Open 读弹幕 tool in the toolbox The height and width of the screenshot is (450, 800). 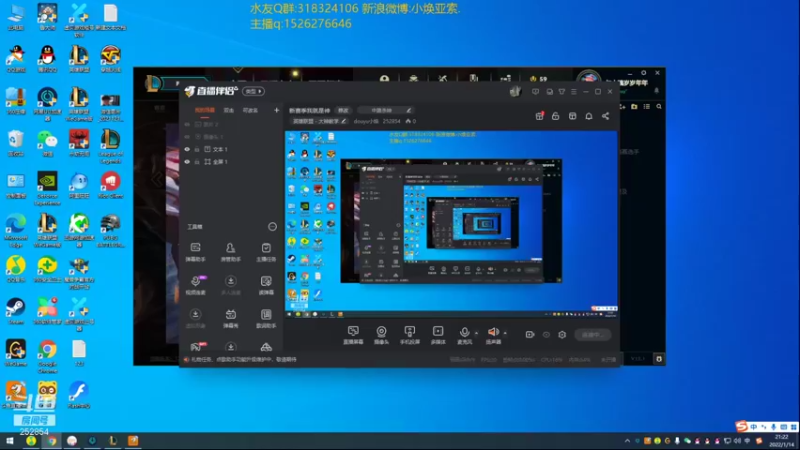click(266, 285)
